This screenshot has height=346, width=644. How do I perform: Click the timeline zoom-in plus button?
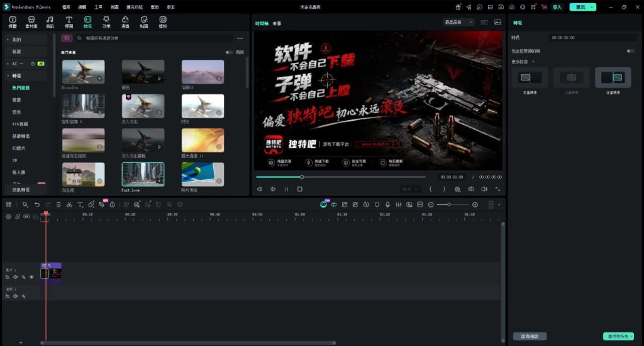pyautogui.click(x=475, y=204)
